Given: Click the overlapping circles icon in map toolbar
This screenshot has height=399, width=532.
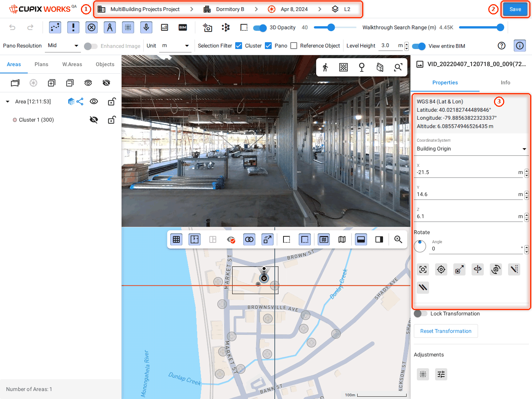Looking at the screenshot, I should [249, 239].
